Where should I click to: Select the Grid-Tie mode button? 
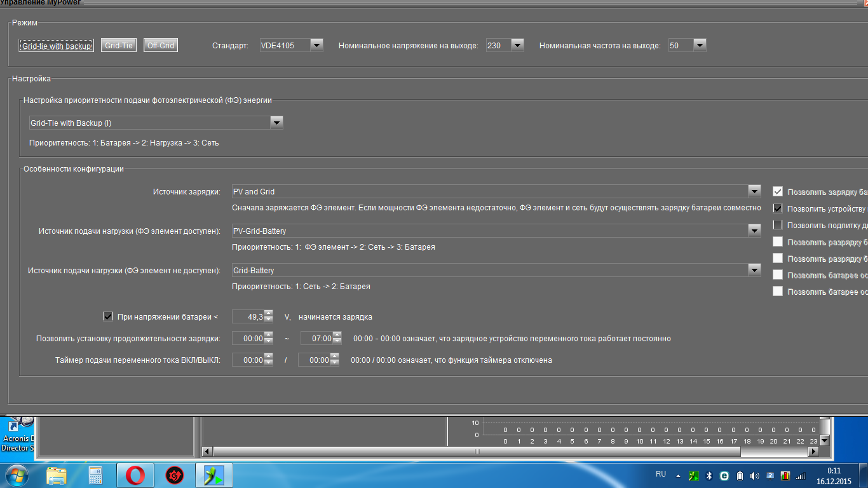coord(119,45)
